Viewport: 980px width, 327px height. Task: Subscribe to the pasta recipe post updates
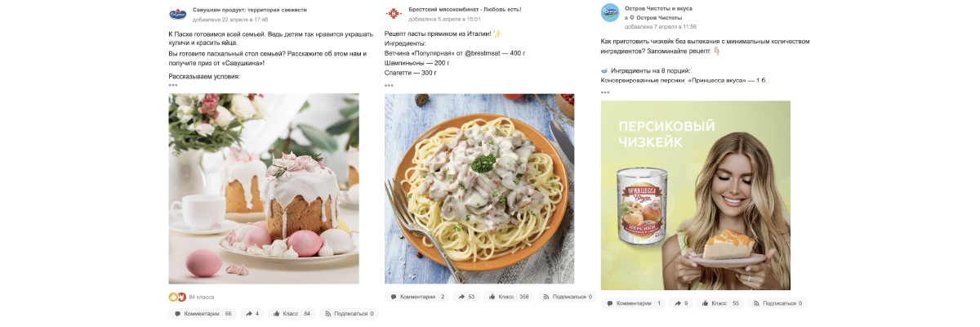565,297
